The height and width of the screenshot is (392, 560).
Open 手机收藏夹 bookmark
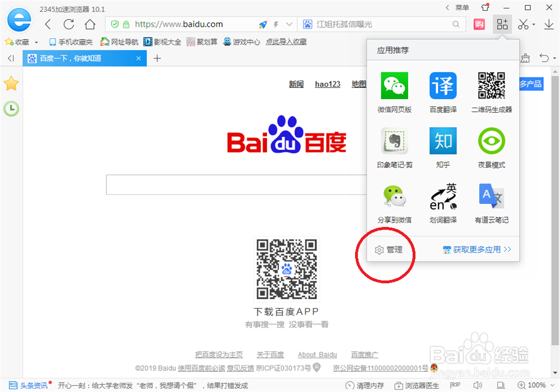pos(71,42)
